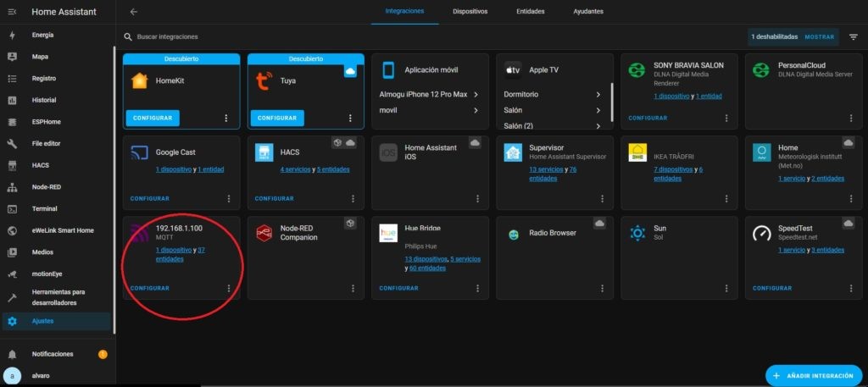Click Añadir Integración button
Screen dimensions: 868x387
(813, 375)
